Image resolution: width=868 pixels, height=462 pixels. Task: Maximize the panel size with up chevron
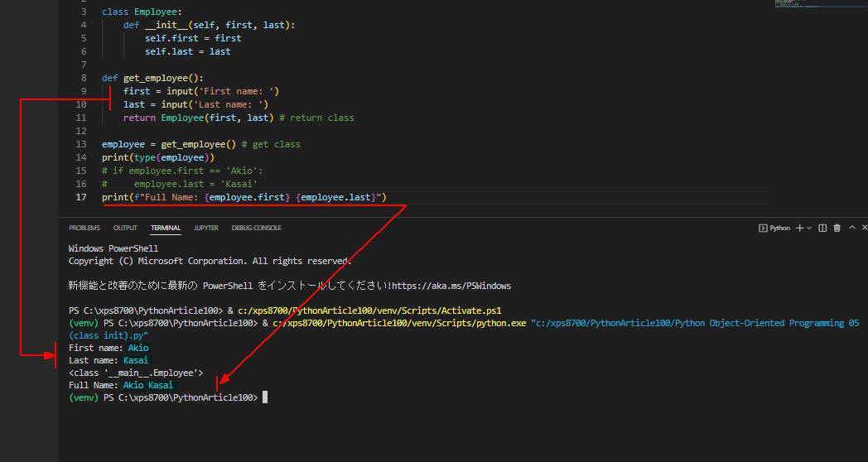click(852, 228)
